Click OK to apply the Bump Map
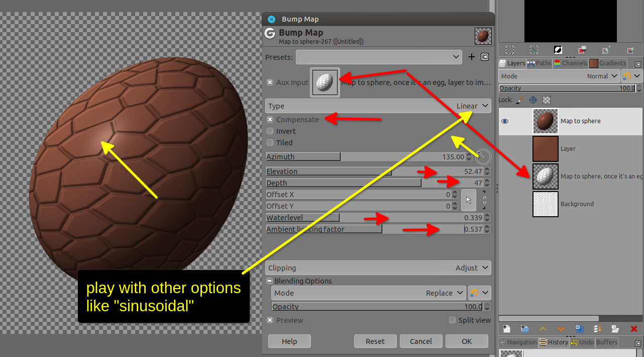The height and width of the screenshot is (357, 644). click(x=467, y=341)
